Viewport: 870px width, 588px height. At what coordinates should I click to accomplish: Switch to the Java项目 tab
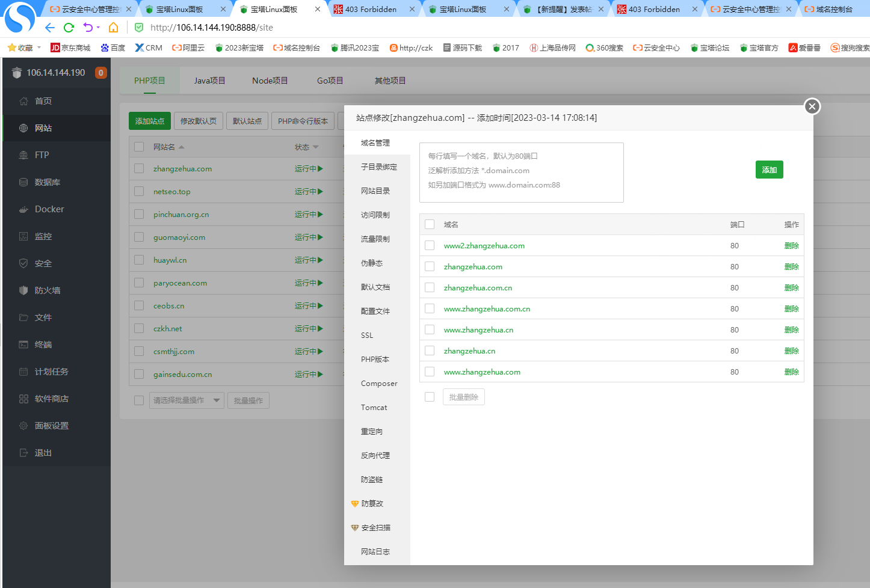[x=209, y=81]
